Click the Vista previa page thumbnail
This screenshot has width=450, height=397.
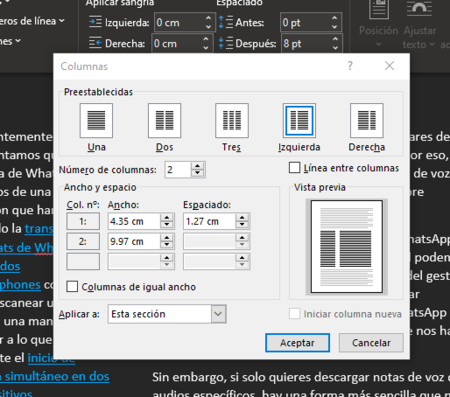coord(347,247)
